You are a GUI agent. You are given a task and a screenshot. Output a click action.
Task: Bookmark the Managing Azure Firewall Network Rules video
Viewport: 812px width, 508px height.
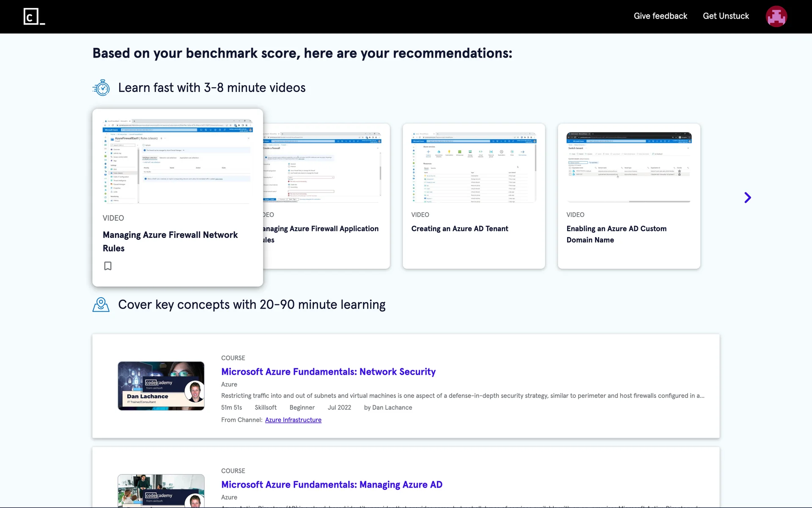click(x=108, y=266)
